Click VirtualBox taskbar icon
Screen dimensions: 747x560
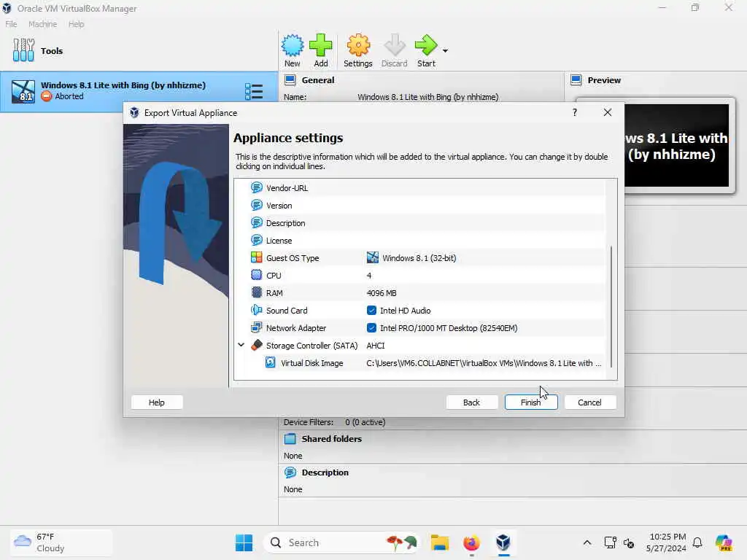click(x=503, y=542)
